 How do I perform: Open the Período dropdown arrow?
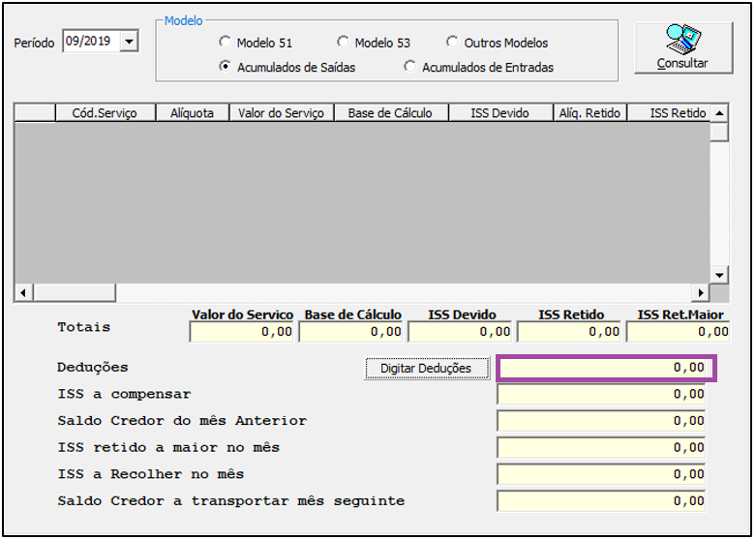(130, 41)
